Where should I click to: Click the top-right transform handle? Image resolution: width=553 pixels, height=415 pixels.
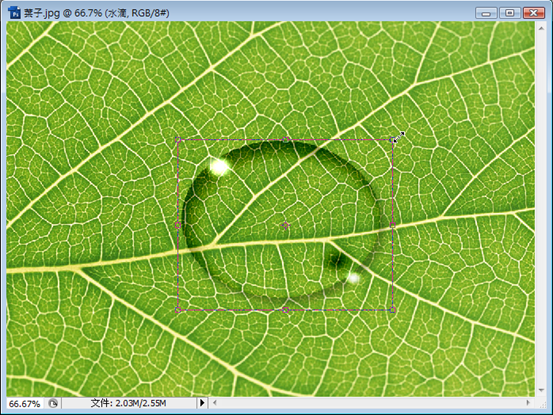pyautogui.click(x=392, y=140)
